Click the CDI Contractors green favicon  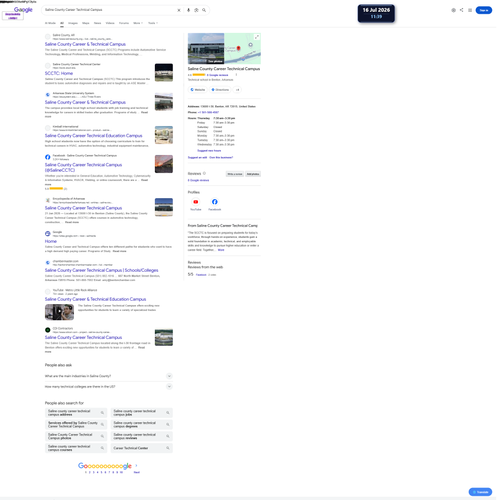coord(48,330)
